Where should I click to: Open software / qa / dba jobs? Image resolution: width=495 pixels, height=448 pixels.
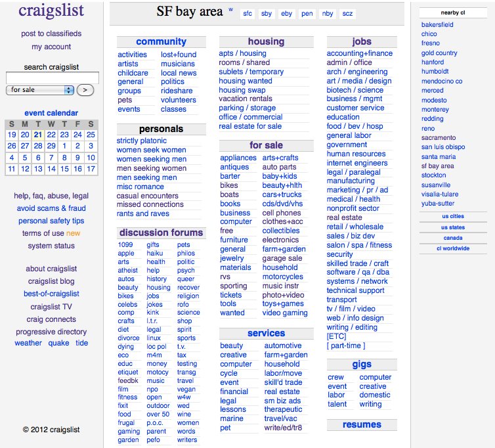point(358,272)
